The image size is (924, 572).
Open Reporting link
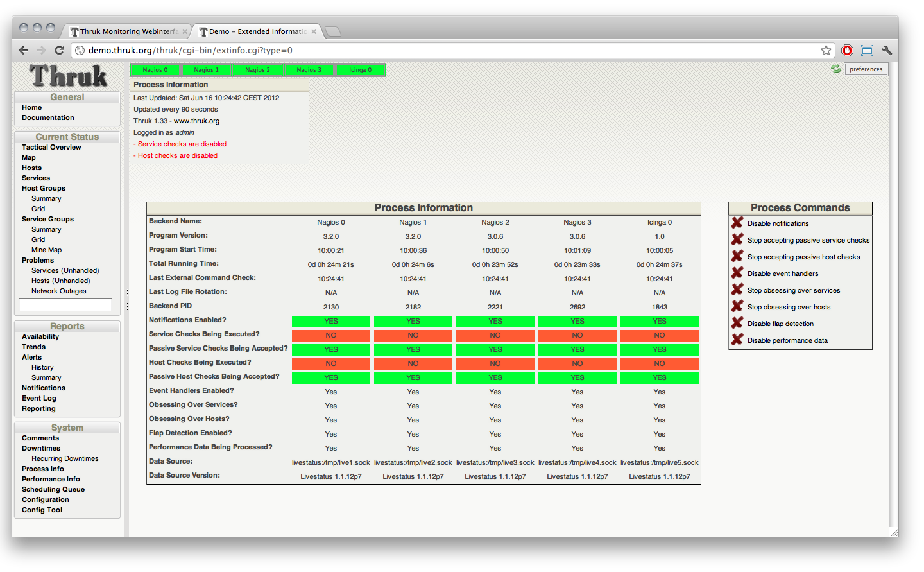click(38, 408)
